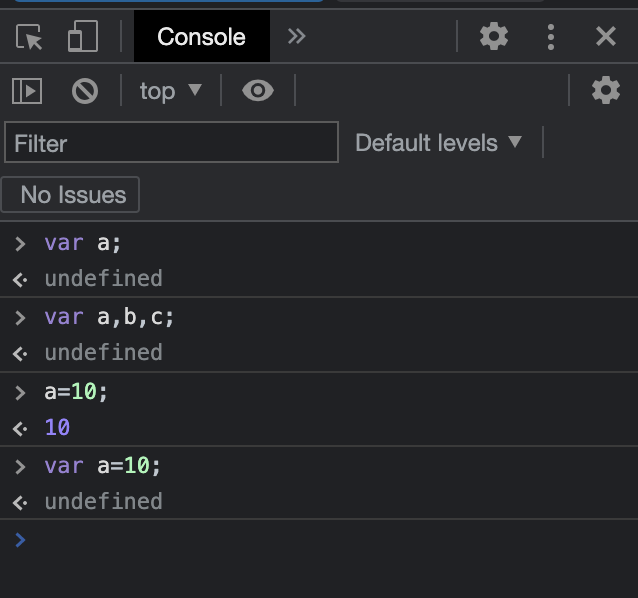Expand the Default levels dropdown
Viewport: 638px width, 598px height.
[x=439, y=143]
